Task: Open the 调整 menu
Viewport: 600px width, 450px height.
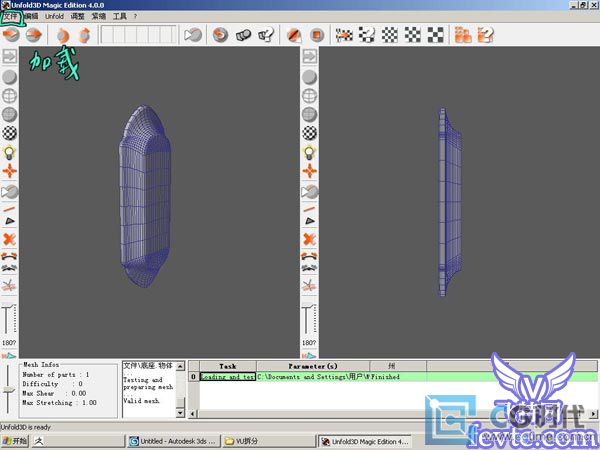Action: [77, 16]
